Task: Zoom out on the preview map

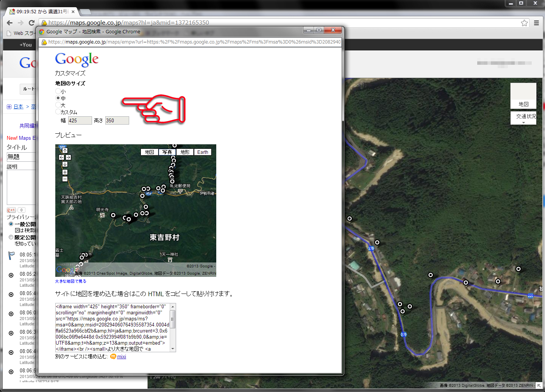Action: [65, 179]
